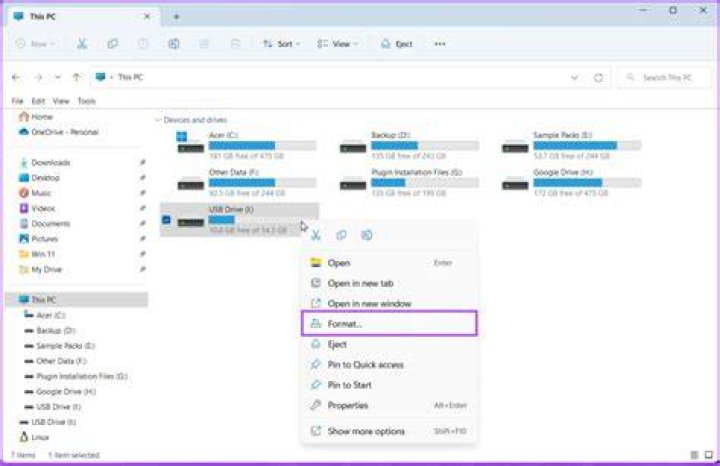Go forward with the forward arrow
The width and height of the screenshot is (720, 466).
39,77
